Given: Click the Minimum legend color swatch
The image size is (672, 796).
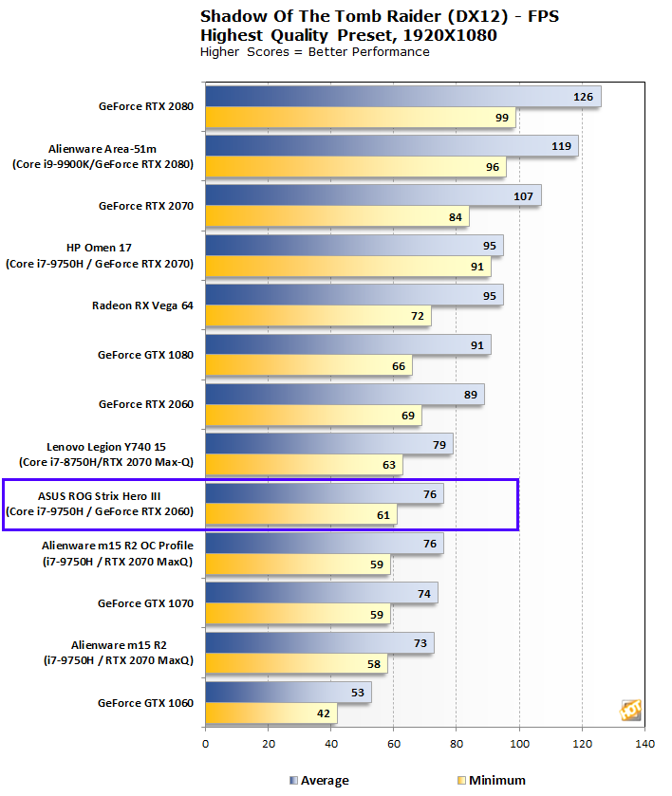Looking at the screenshot, I should [x=461, y=780].
